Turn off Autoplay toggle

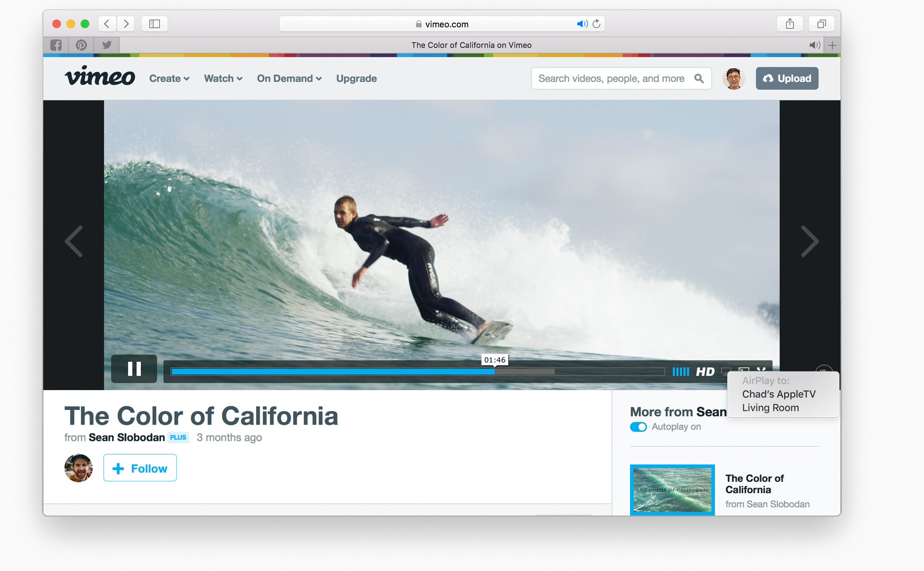point(638,427)
